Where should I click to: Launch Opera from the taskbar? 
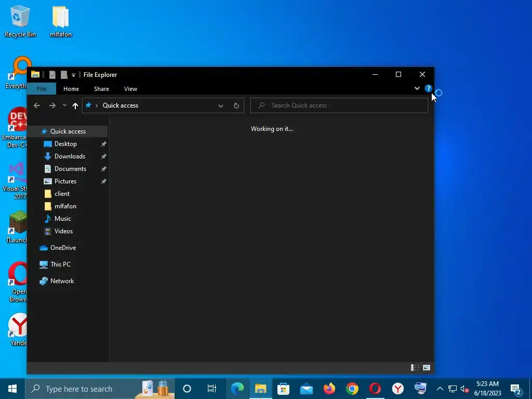click(x=375, y=389)
